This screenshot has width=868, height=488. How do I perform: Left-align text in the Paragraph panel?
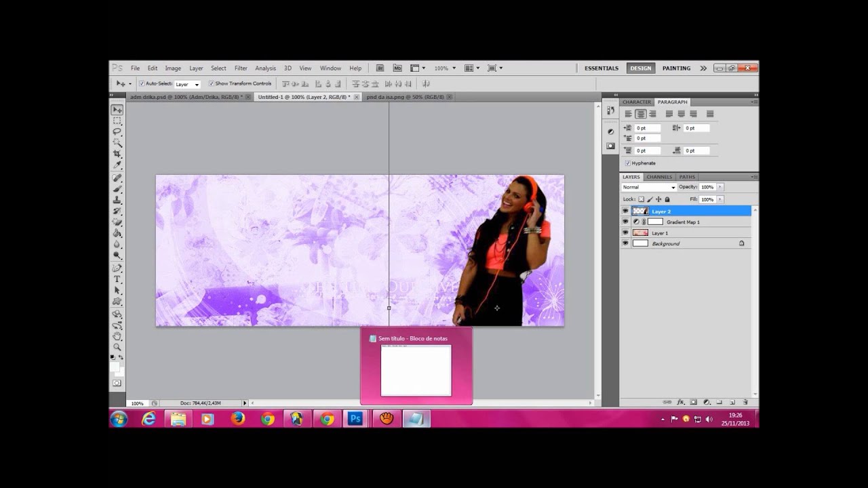[628, 114]
